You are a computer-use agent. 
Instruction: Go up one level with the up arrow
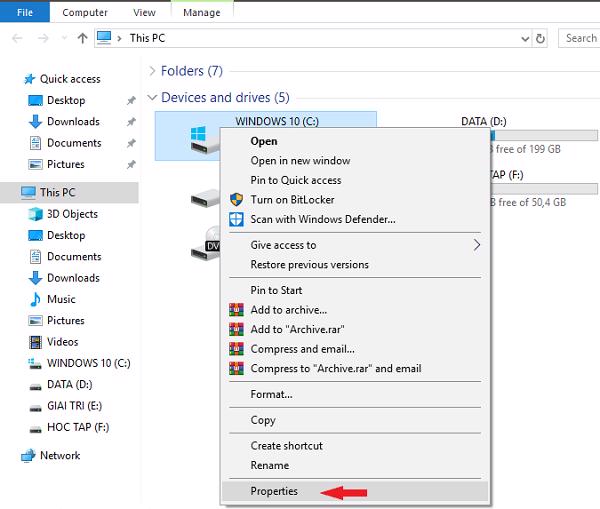(x=81, y=38)
